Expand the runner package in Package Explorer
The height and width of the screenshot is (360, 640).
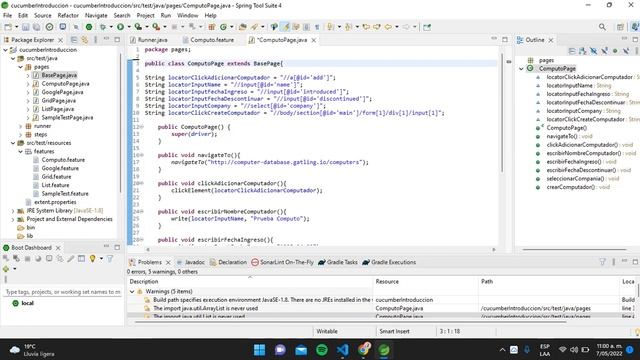20,126
